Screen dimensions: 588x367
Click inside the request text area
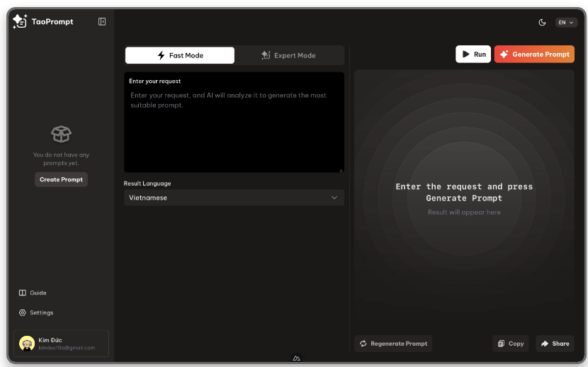[x=234, y=128]
